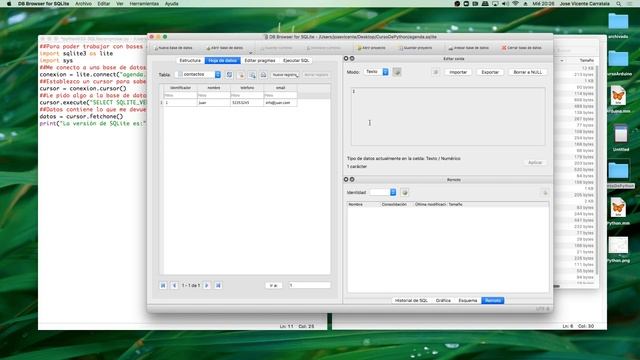Image resolution: width=640 pixels, height=360 pixels.
Task: Click the Consolidación column header
Action: [394, 204]
